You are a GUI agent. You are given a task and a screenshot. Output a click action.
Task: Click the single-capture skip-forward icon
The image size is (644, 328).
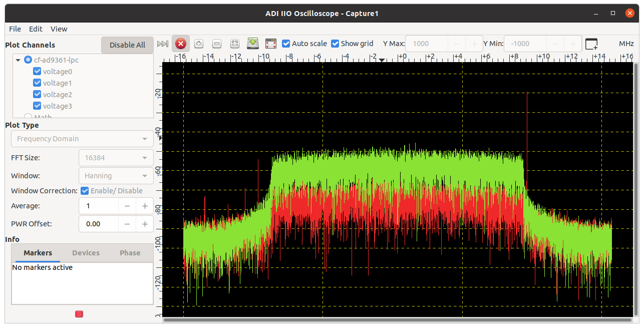pos(162,44)
